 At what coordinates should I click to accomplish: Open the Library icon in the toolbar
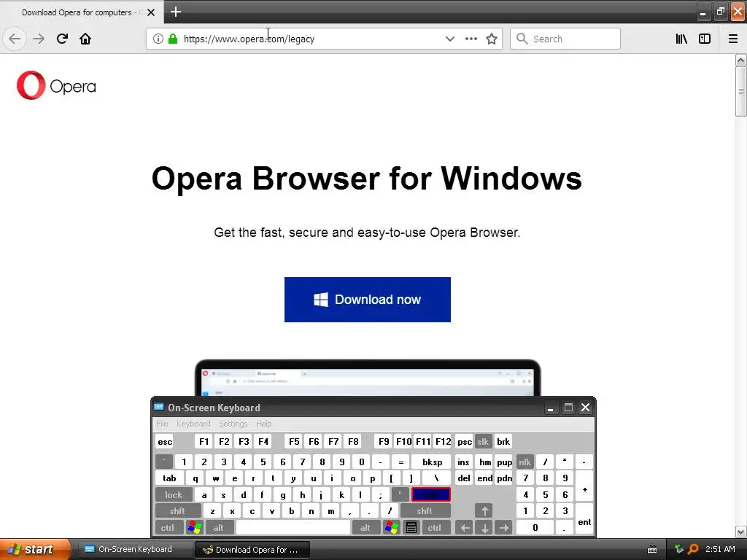(x=681, y=39)
